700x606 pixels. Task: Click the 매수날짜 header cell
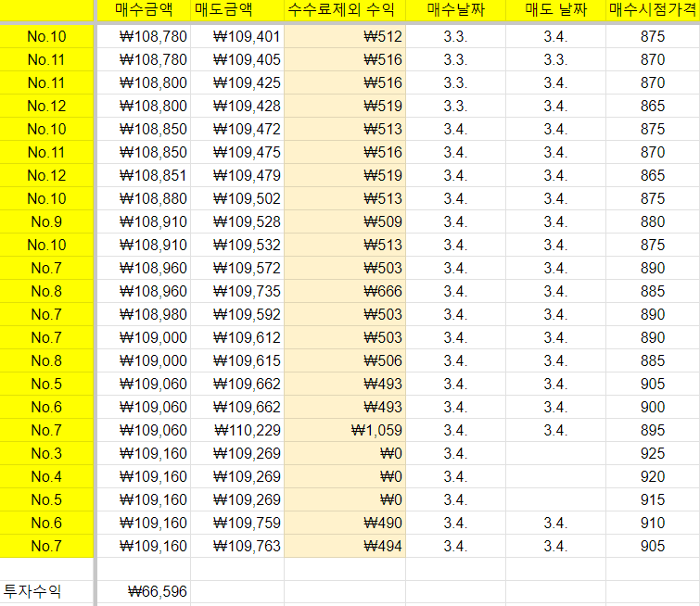(456, 10)
